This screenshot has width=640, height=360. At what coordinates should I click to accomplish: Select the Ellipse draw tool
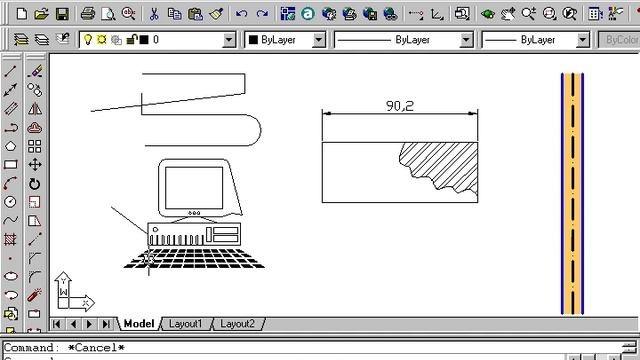click(10, 276)
